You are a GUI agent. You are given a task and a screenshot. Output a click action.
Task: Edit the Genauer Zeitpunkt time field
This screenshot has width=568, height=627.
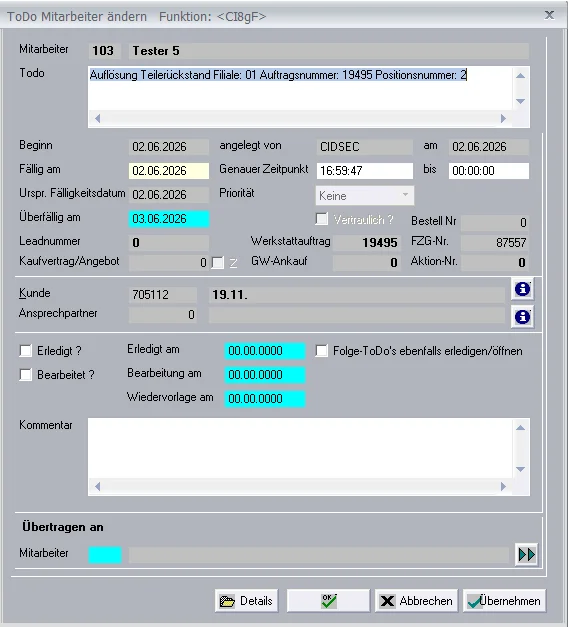point(365,171)
